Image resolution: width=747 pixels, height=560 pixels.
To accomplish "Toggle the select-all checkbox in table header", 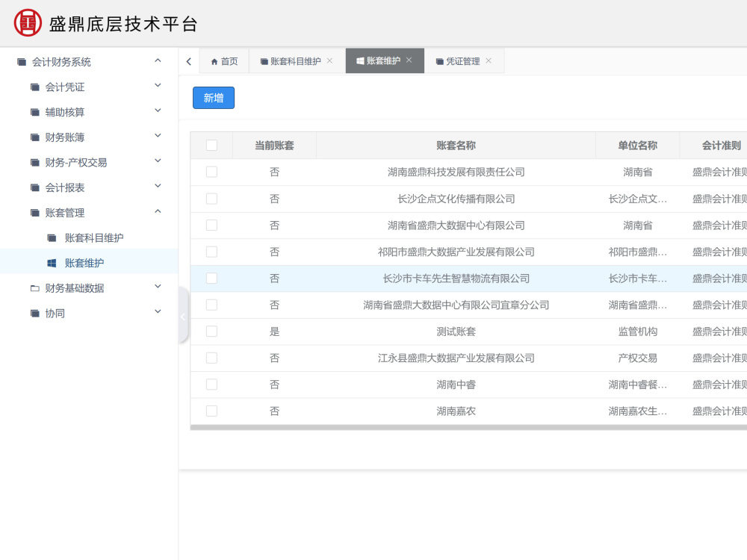I will (211, 146).
